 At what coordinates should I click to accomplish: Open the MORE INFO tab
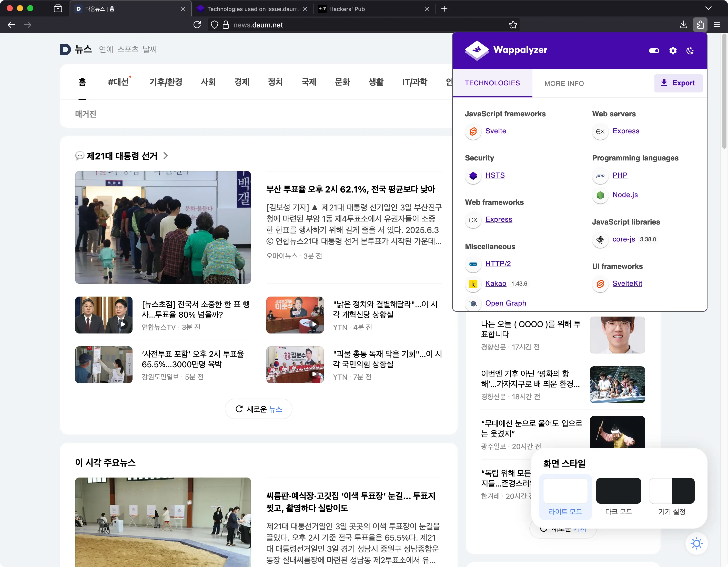pos(564,83)
